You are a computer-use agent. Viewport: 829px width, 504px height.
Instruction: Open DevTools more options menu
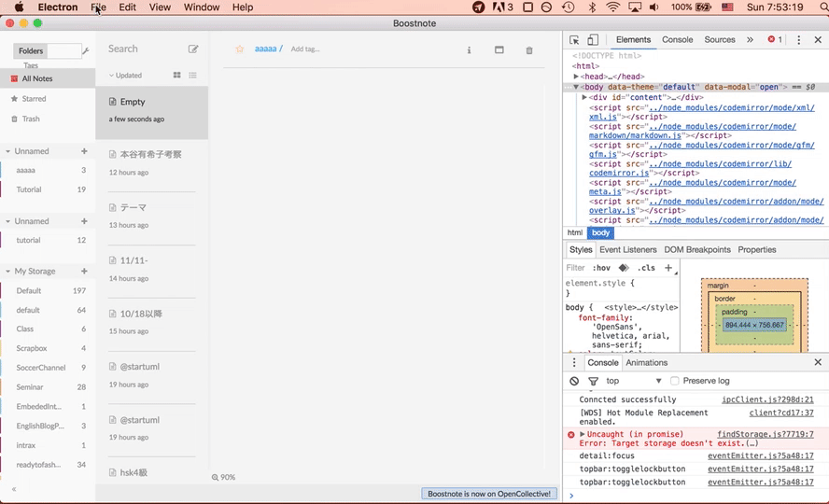click(798, 39)
